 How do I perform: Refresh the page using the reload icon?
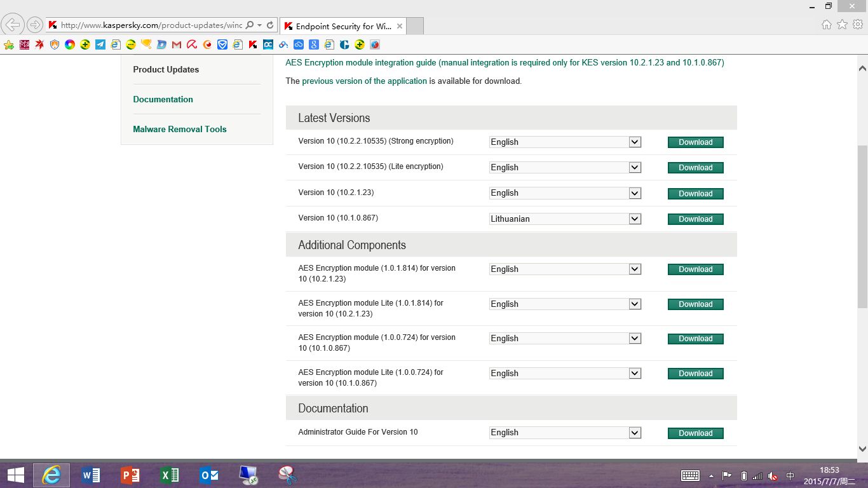click(270, 25)
